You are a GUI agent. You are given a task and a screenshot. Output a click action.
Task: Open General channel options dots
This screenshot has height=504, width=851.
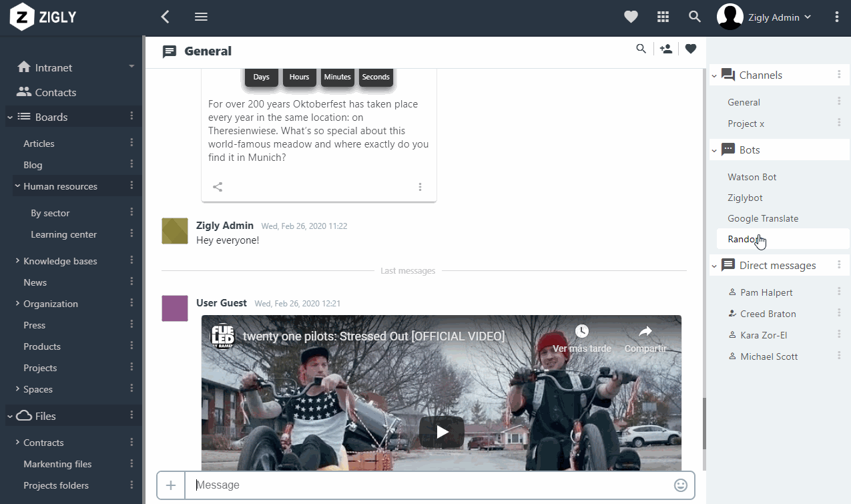point(839,101)
